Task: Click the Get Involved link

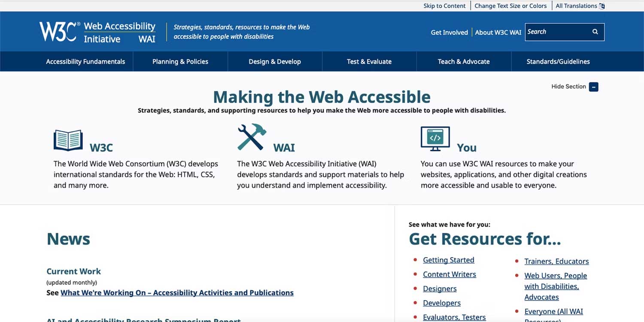Action: click(449, 32)
